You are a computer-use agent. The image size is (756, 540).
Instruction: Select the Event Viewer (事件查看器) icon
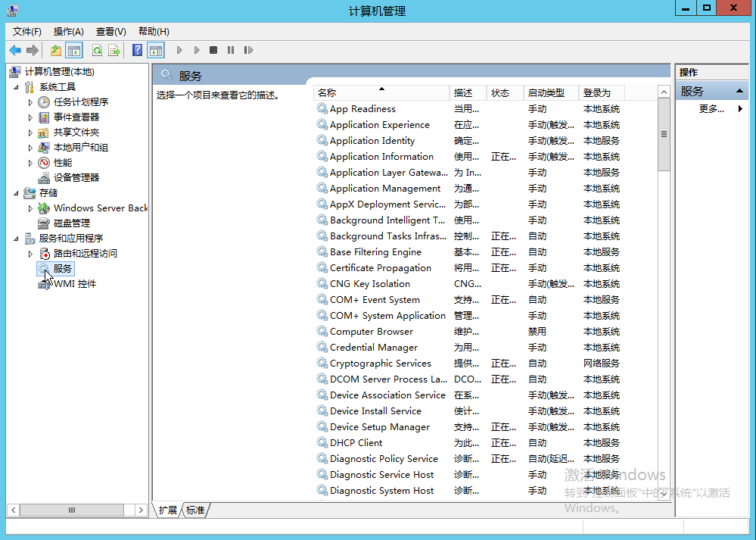[x=44, y=117]
